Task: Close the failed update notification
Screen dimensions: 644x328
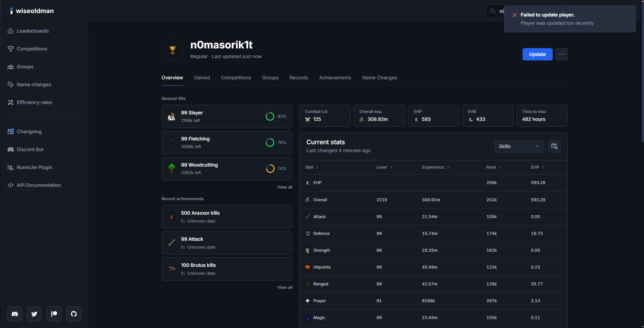Action: click(515, 15)
